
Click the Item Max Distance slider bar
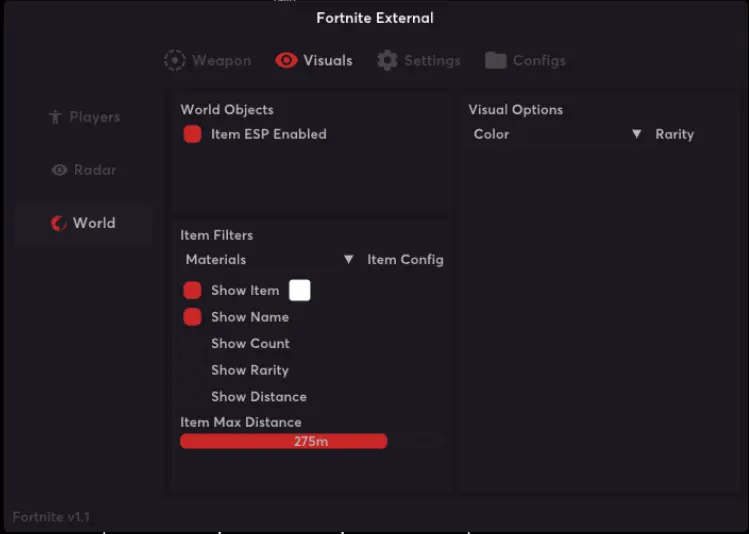312,441
